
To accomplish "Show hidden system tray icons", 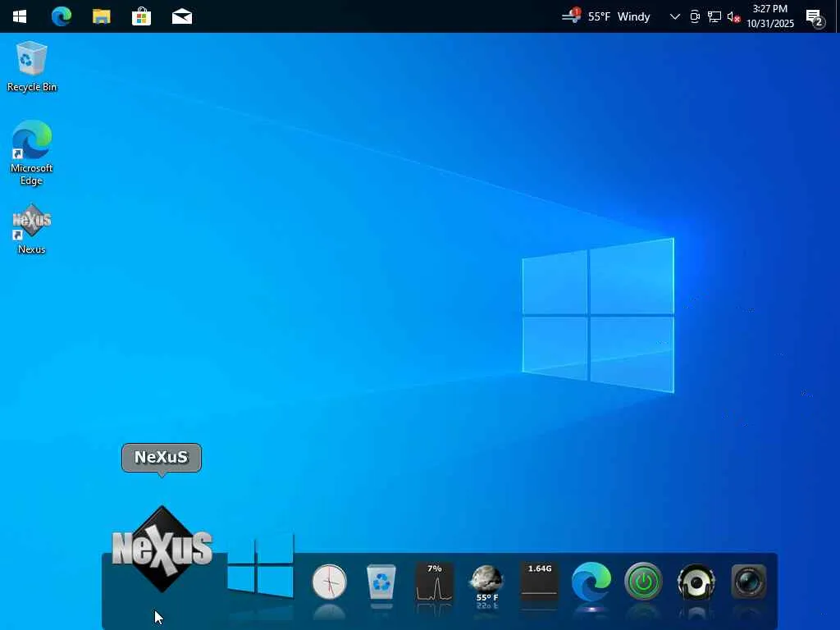I will 675,16.
